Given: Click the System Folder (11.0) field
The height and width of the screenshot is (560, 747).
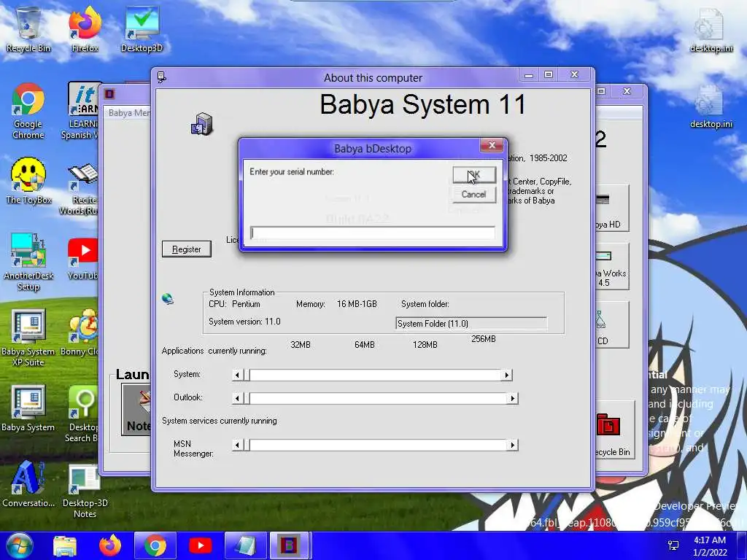Looking at the screenshot, I should pos(471,323).
